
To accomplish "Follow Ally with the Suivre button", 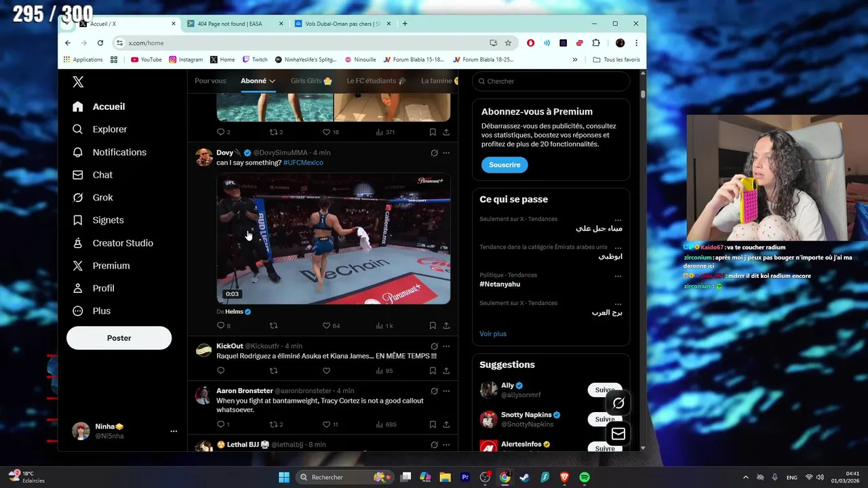I will (x=605, y=390).
